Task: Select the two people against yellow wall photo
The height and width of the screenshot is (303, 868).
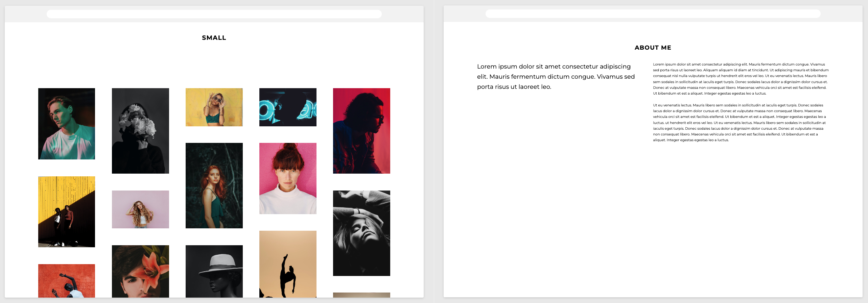Action: pyautogui.click(x=67, y=212)
